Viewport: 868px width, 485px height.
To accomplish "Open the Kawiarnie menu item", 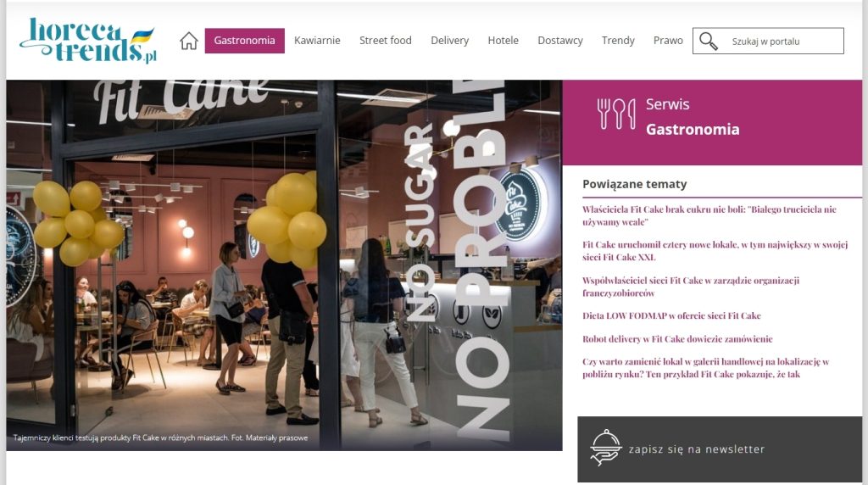I will [x=317, y=41].
